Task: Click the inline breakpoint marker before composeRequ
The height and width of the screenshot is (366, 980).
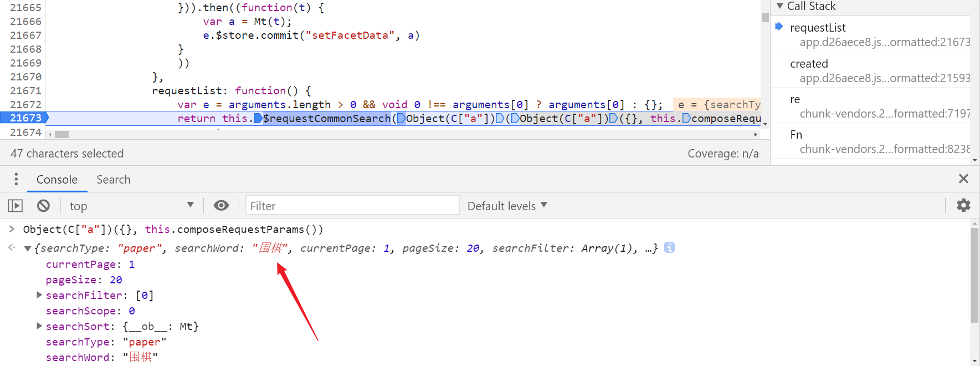Action: pos(686,118)
